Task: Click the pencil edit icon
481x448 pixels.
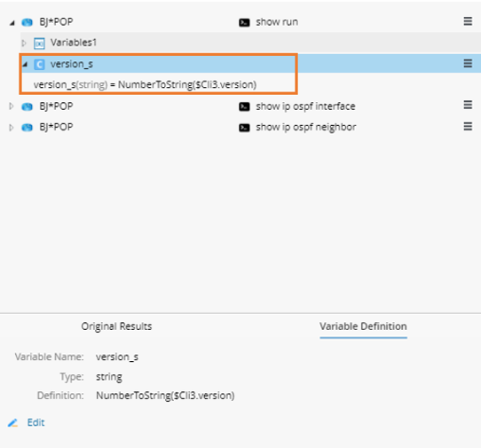Action: (x=12, y=423)
